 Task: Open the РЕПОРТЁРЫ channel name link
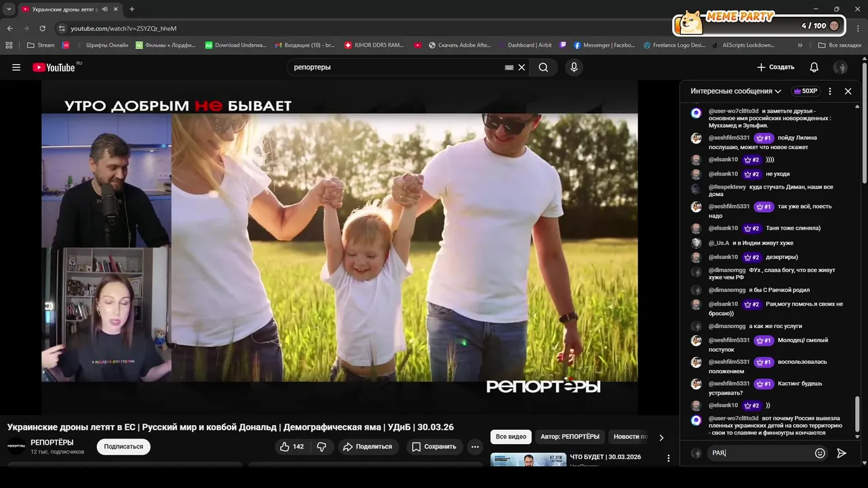(52, 443)
